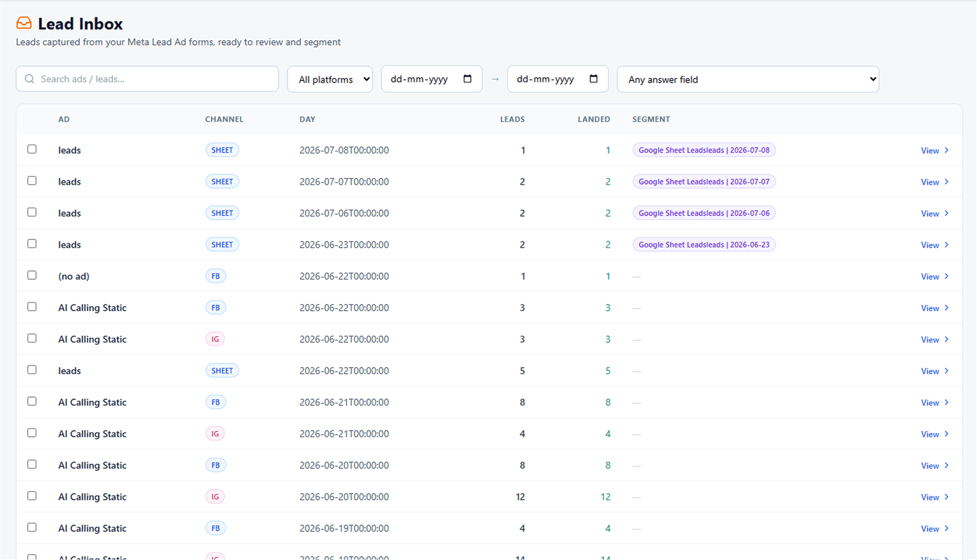Viewport: 977px width, 560px height.
Task: Click segment tag Google Sheet Leadsleads | 2026-06-23
Action: click(704, 245)
